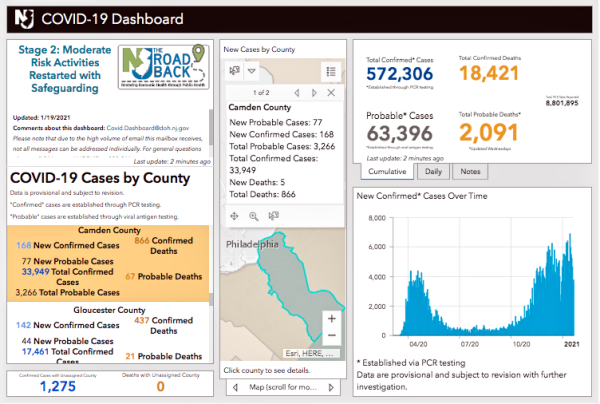The height and width of the screenshot is (404, 600).
Task: Go to previous popup feature arrow
Action: pos(299,93)
